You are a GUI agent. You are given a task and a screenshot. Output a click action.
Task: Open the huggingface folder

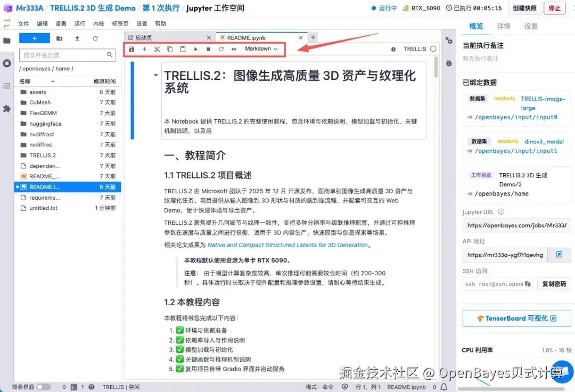coord(67,124)
